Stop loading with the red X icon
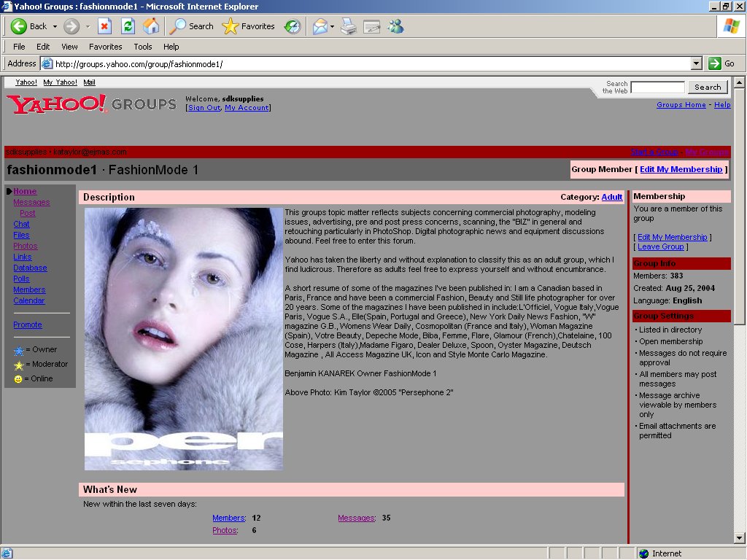 pos(104,26)
